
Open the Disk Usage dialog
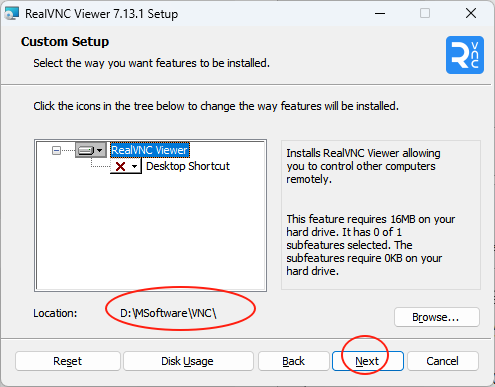[x=188, y=361]
